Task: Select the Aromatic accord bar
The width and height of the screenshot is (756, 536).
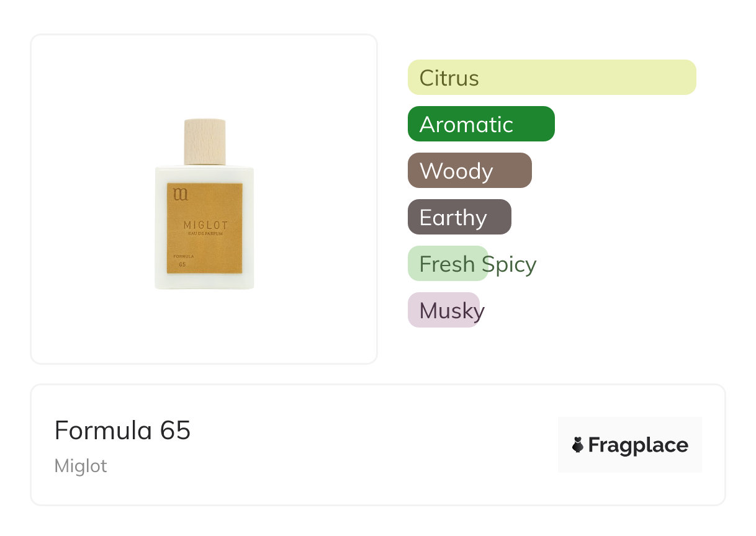Action: (480, 124)
